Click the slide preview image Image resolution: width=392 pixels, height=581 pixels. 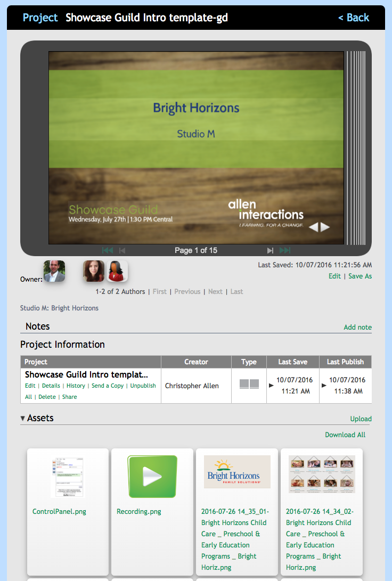click(x=196, y=148)
